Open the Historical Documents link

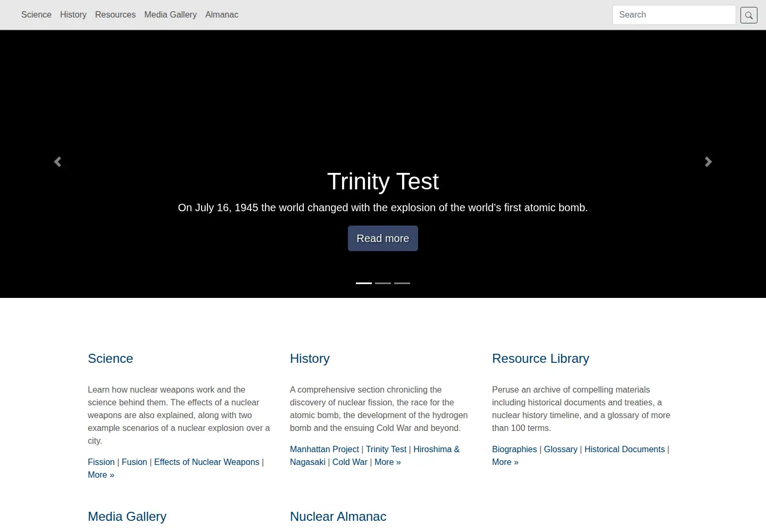pyautogui.click(x=625, y=450)
